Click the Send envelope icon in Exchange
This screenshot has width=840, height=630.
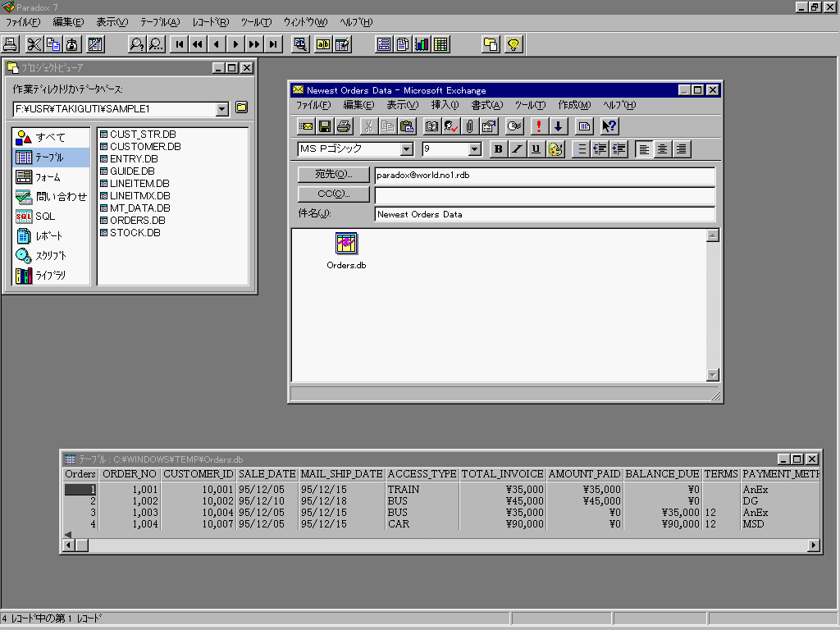pyautogui.click(x=306, y=126)
